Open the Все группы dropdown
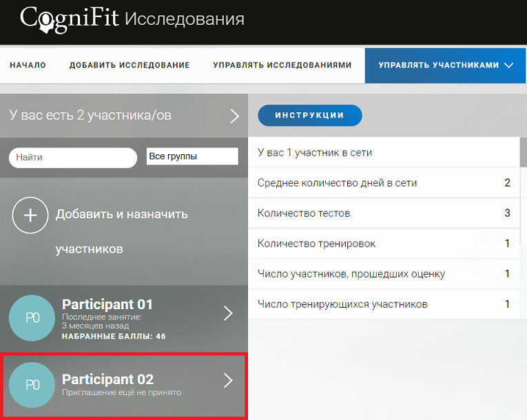 point(192,157)
